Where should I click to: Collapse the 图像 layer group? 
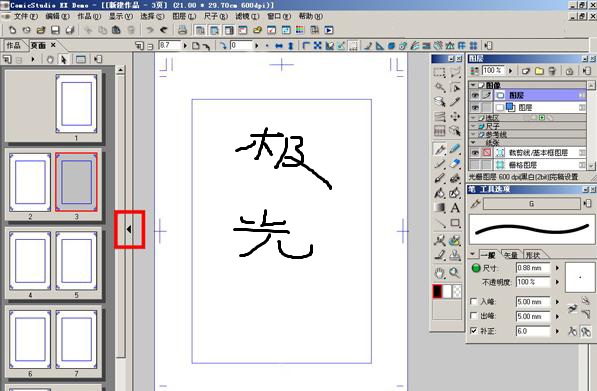[473, 85]
